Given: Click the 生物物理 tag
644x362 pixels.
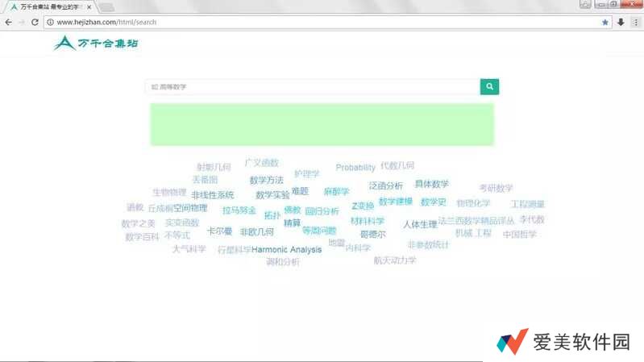Looking at the screenshot, I should coord(169,192).
